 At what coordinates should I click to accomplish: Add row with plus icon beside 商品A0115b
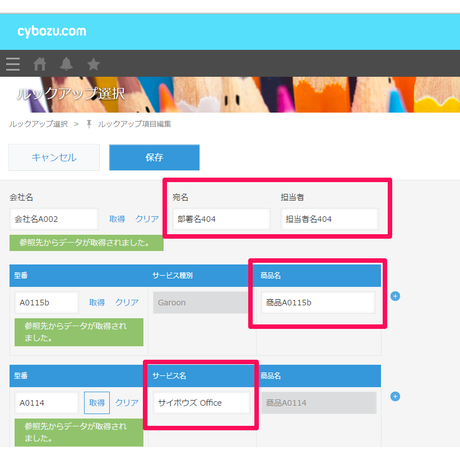click(x=395, y=296)
